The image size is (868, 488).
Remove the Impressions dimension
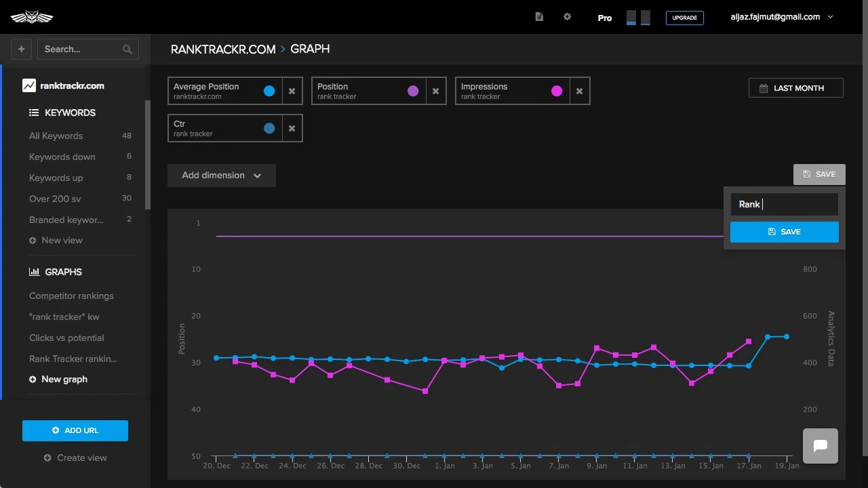click(579, 91)
